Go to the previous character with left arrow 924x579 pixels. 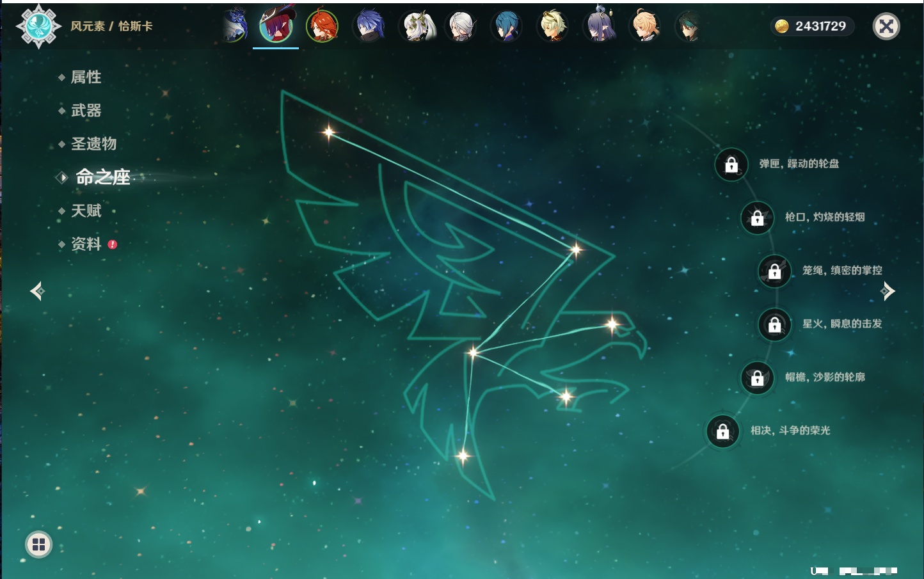click(x=38, y=291)
